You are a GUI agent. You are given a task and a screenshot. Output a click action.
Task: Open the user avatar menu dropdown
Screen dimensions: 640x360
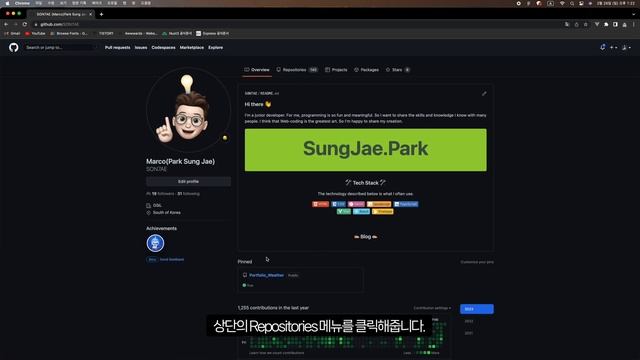click(x=626, y=47)
